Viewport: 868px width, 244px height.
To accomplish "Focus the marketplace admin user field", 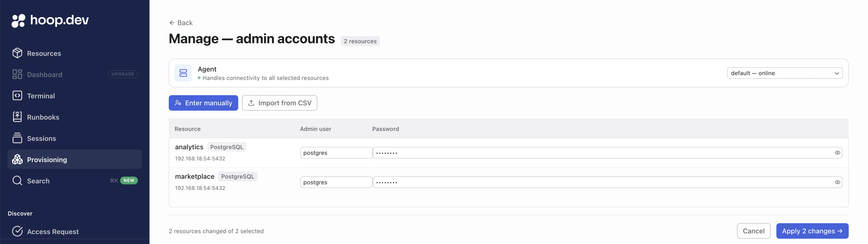I will 336,182.
